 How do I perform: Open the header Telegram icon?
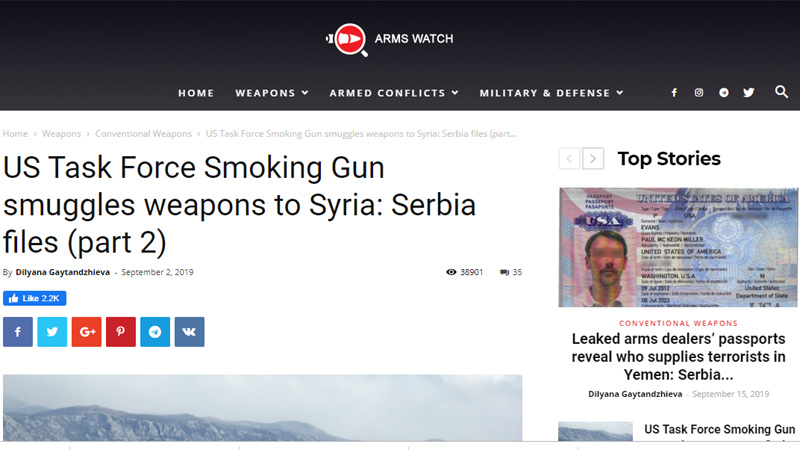point(723,93)
